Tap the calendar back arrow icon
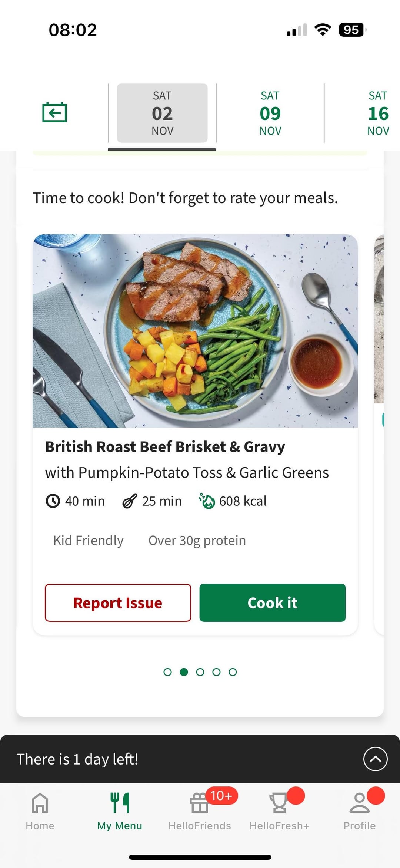 pyautogui.click(x=54, y=112)
